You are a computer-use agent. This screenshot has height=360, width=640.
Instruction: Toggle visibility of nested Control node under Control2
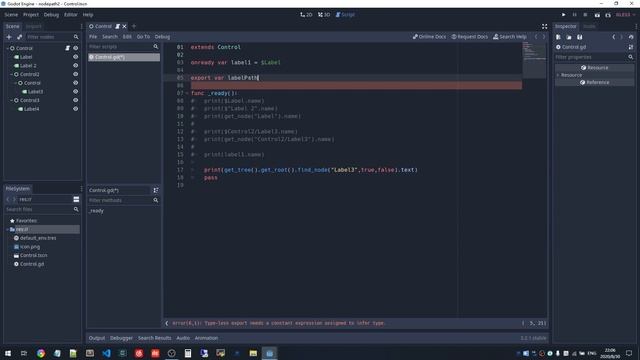tap(76, 83)
